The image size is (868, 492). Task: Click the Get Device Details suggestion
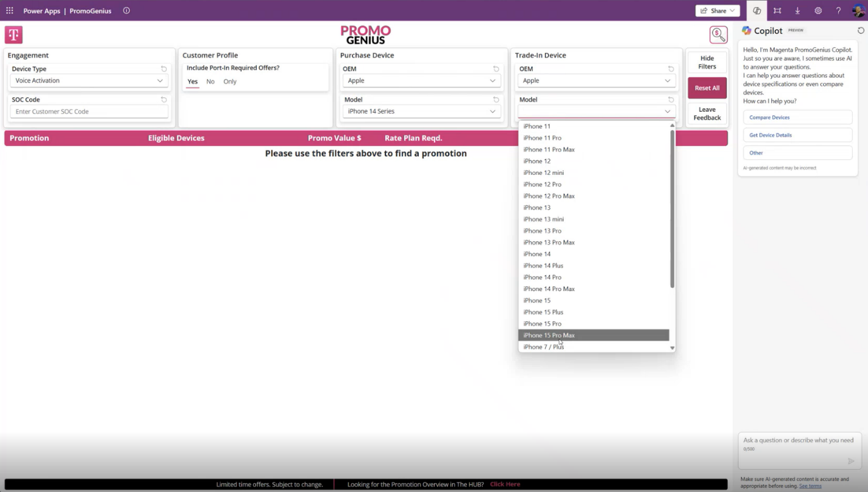click(798, 135)
